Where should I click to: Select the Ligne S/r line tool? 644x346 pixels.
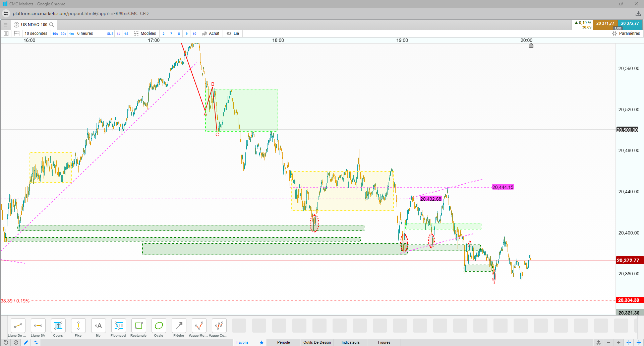click(x=38, y=328)
